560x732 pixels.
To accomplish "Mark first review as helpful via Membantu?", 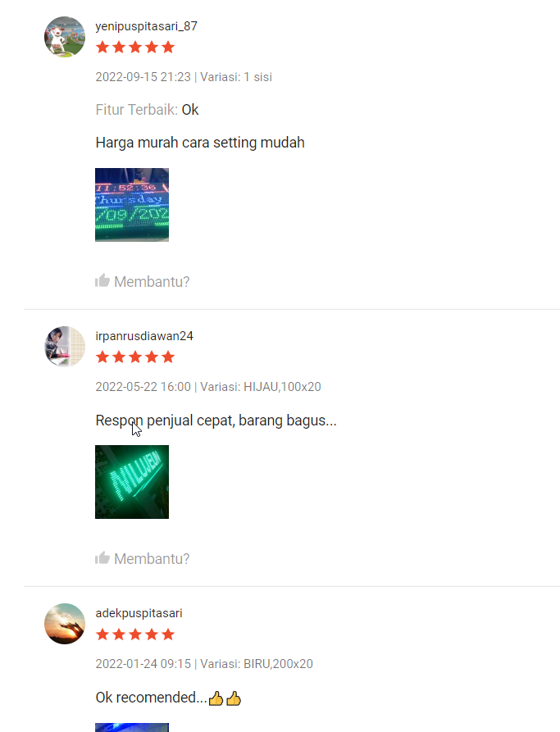I will point(143,281).
